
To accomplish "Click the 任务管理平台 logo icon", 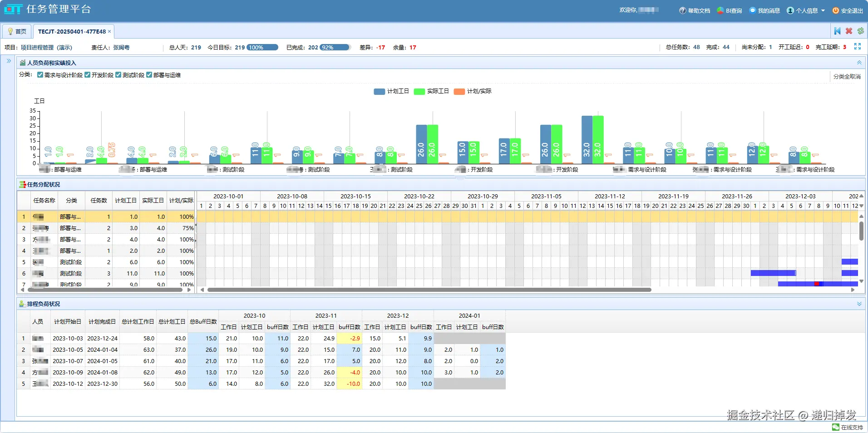I will click(x=13, y=9).
